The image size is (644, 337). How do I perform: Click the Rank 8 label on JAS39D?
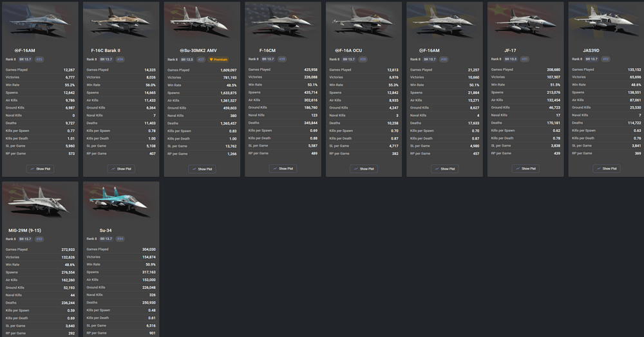pyautogui.click(x=577, y=59)
